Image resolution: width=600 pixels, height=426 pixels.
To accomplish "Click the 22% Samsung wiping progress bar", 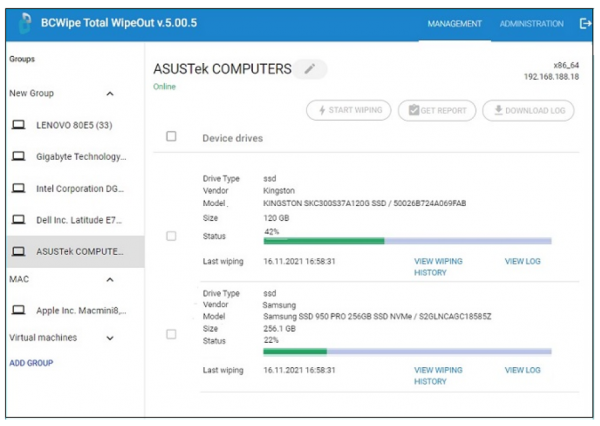I will tap(408, 351).
